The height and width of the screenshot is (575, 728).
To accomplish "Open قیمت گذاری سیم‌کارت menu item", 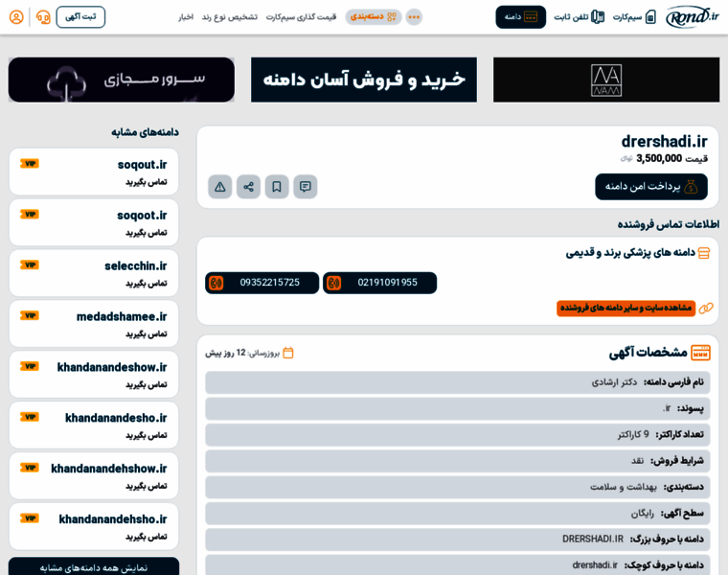I will pyautogui.click(x=301, y=17).
